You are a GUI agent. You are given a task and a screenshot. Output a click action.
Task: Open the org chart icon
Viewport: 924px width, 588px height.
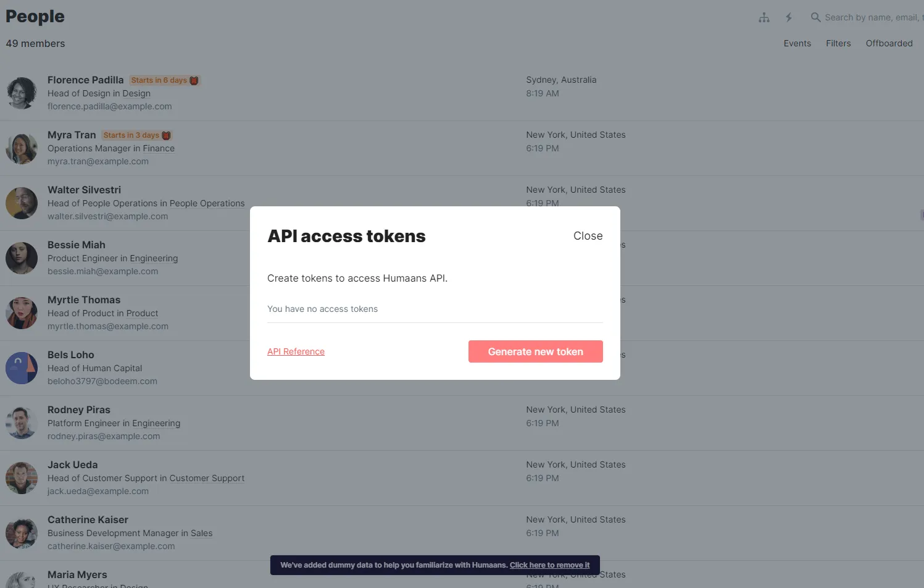click(764, 17)
